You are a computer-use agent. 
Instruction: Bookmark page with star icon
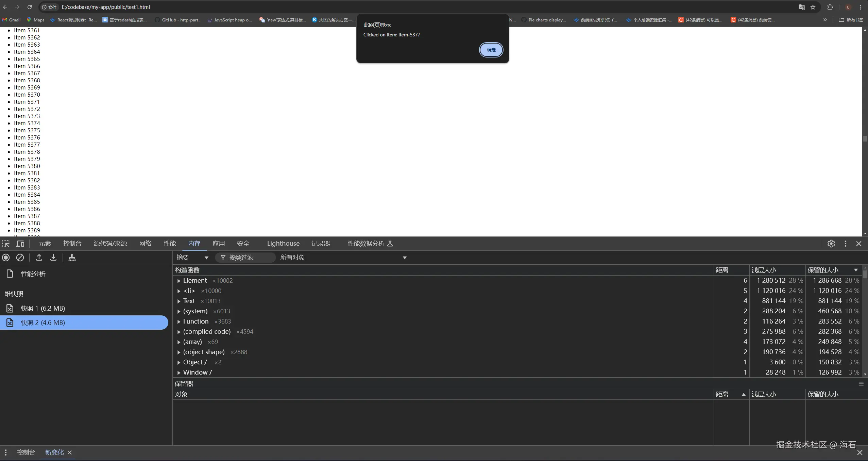pos(813,7)
